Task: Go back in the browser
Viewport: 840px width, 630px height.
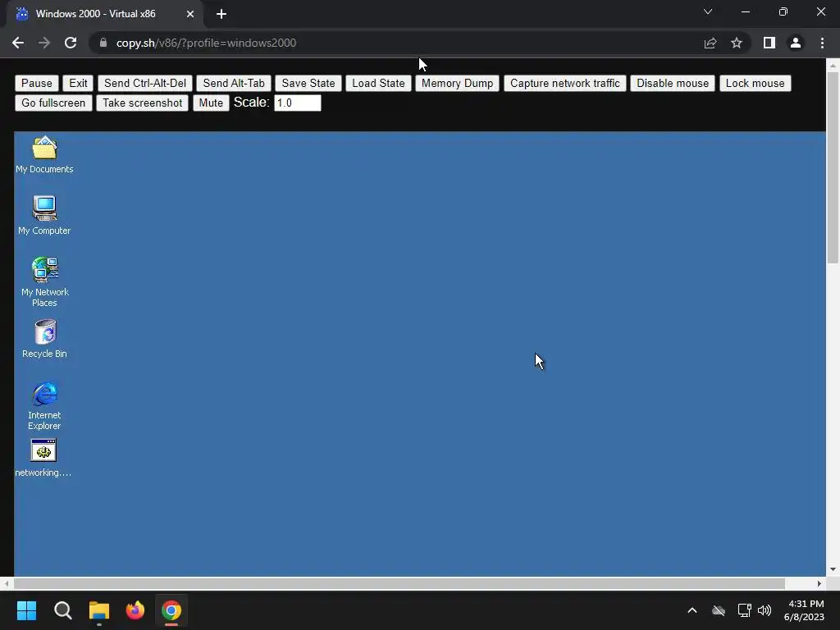Action: pyautogui.click(x=18, y=43)
